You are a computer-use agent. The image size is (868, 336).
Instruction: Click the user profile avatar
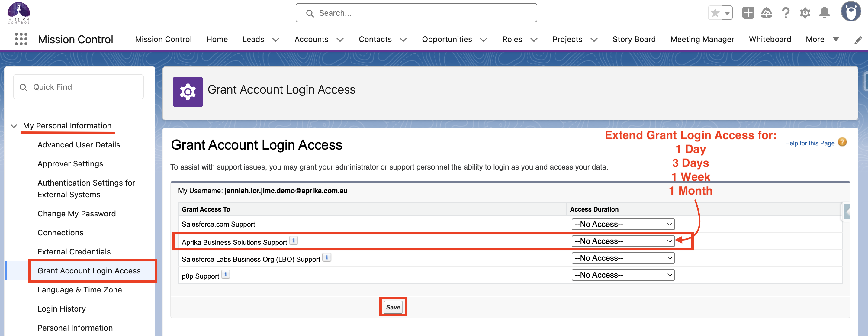850,12
